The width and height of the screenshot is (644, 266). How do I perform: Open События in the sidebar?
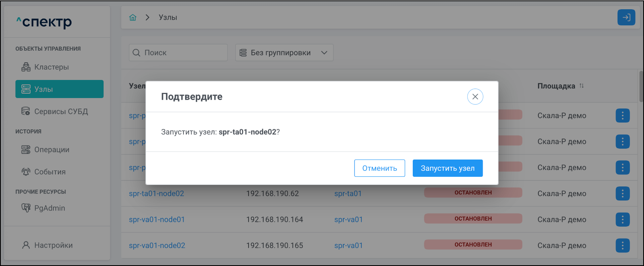50,172
